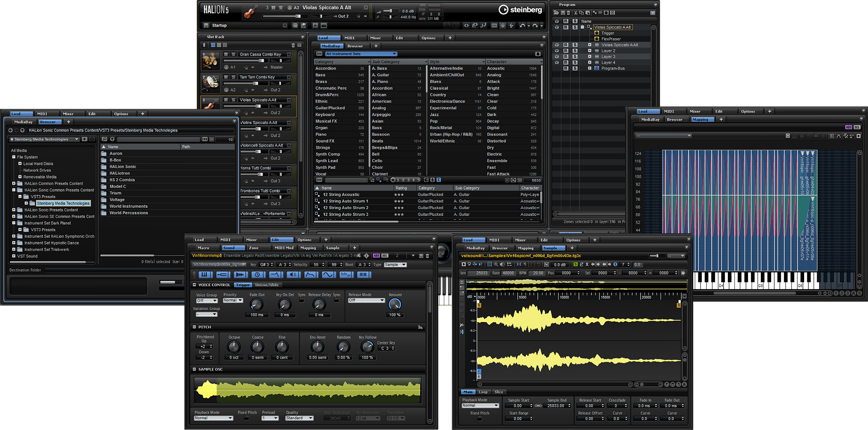Screen dimensions: 868x430
Task: Click Play Sample in the sample editor toolbar
Action: (x=464, y=264)
